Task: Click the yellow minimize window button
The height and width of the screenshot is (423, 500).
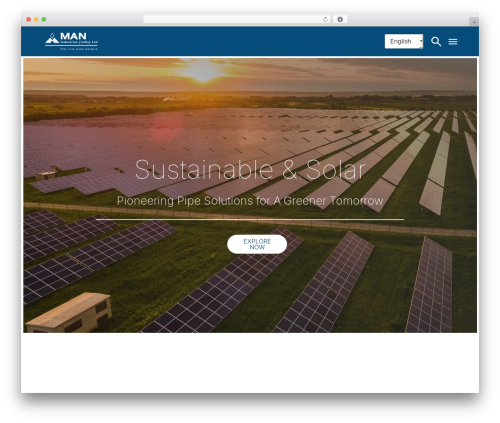Action: pyautogui.click(x=36, y=20)
